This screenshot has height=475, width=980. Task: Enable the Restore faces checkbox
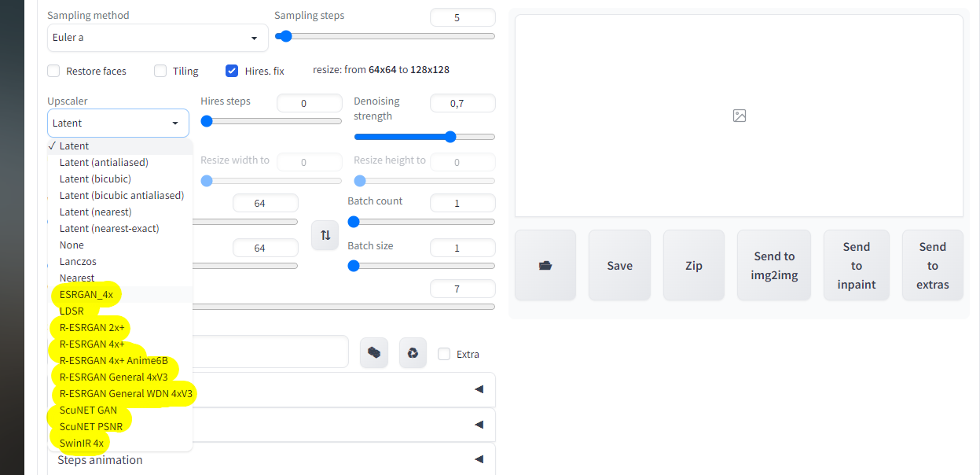click(54, 71)
